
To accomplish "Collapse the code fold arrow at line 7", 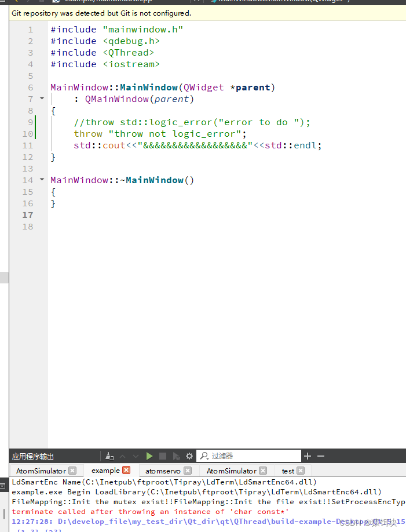I will 42,99.
